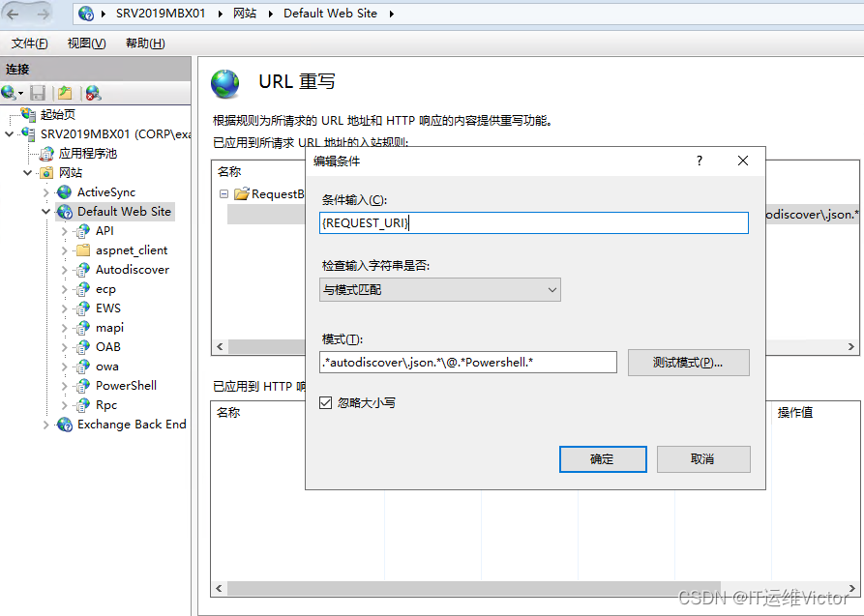Image resolution: width=864 pixels, height=616 pixels.
Task: Click the Rpc application icon
Action: 83,405
